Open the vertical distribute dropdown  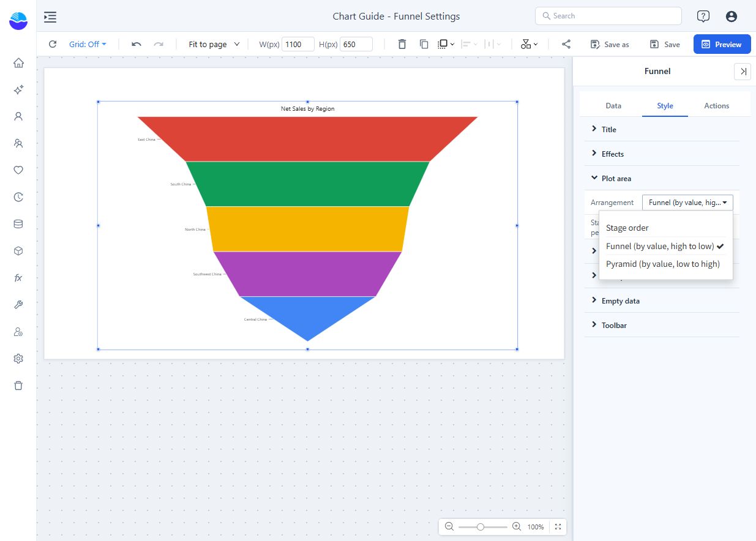(493, 44)
